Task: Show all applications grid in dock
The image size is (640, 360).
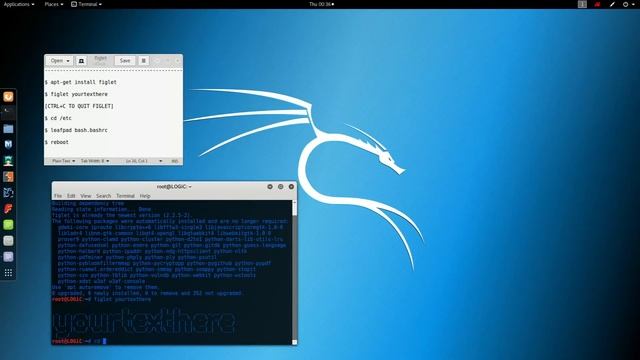Action: pos(8,273)
